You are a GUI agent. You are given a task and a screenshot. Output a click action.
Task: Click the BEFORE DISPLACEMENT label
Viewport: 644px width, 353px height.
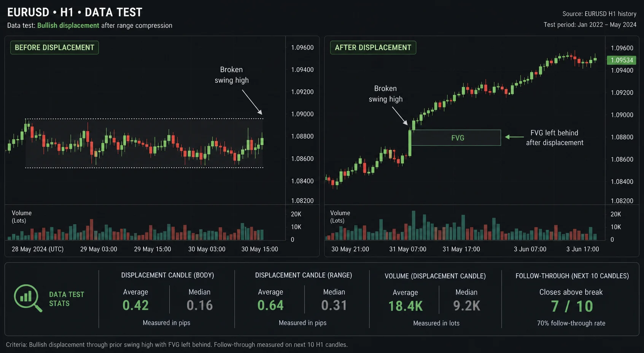(54, 47)
